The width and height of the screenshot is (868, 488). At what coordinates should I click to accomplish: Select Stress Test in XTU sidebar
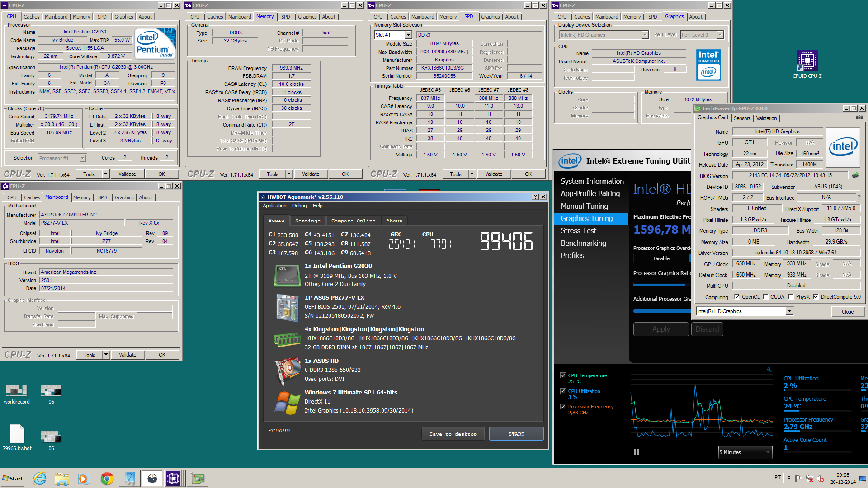(578, 230)
